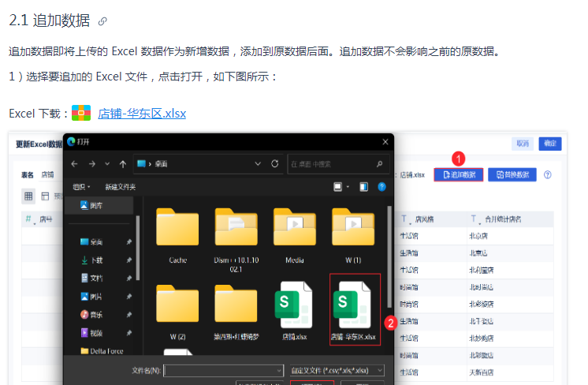Select the Media folder
588x385 pixels.
tap(295, 236)
